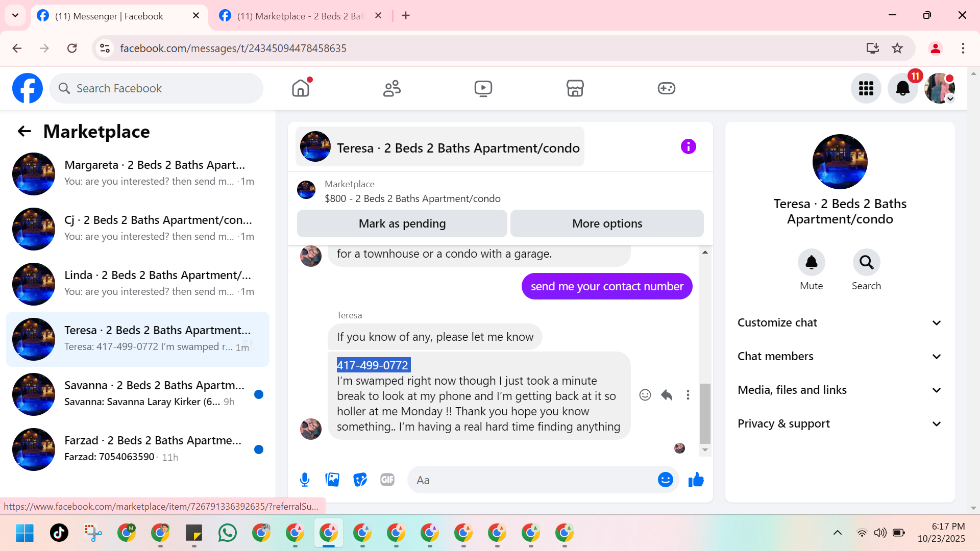Viewport: 980px width, 551px height.
Task: Switch to the Marketplace browser tab
Action: [301, 16]
